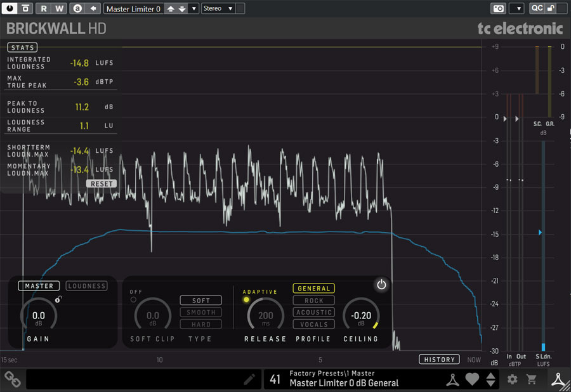Toggle the plugin power button in host bar
This screenshot has width=571, height=392.
coord(10,8)
